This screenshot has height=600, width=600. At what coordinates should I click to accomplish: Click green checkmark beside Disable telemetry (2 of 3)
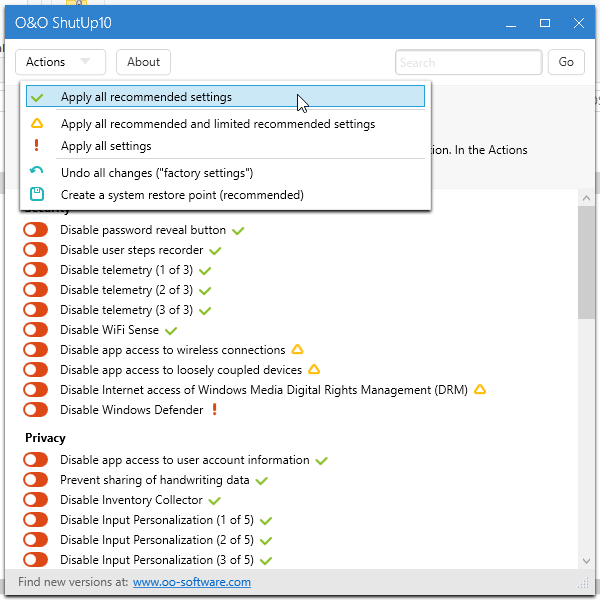click(x=205, y=291)
